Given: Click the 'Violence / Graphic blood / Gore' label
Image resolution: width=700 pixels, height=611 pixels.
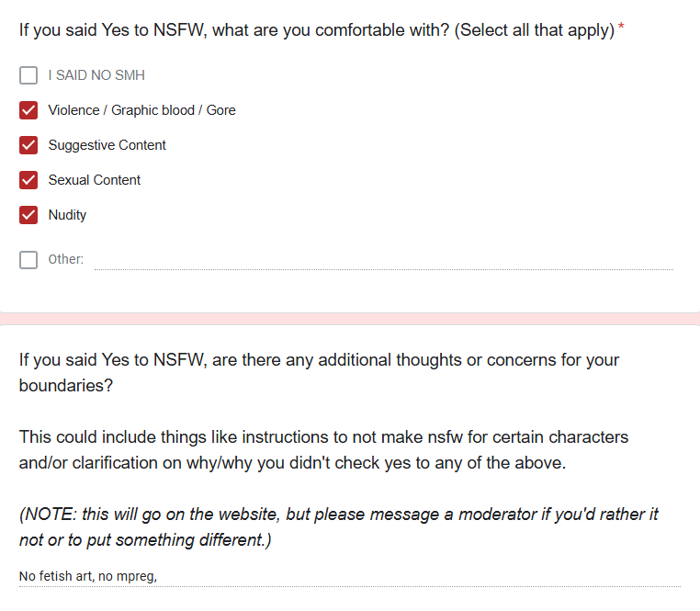Looking at the screenshot, I should 142,110.
